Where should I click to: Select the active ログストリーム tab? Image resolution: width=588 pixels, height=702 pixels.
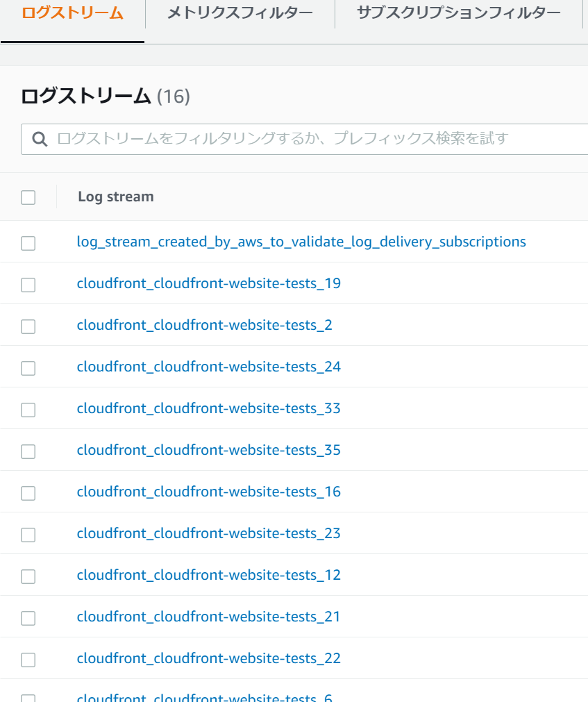pos(72,12)
